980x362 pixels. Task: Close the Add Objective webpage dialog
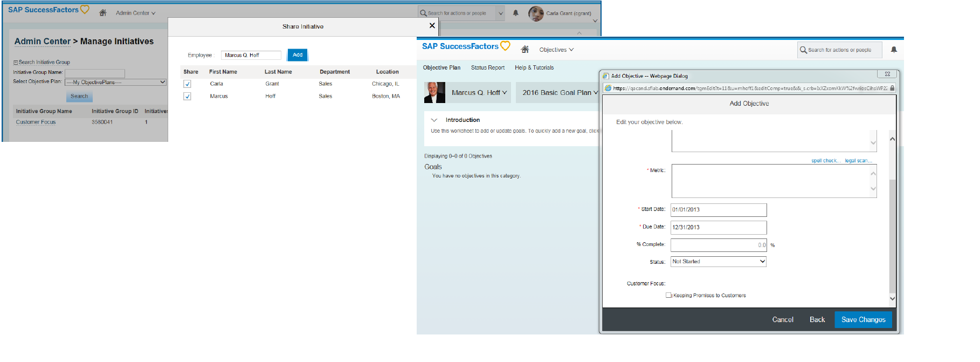coord(887,74)
